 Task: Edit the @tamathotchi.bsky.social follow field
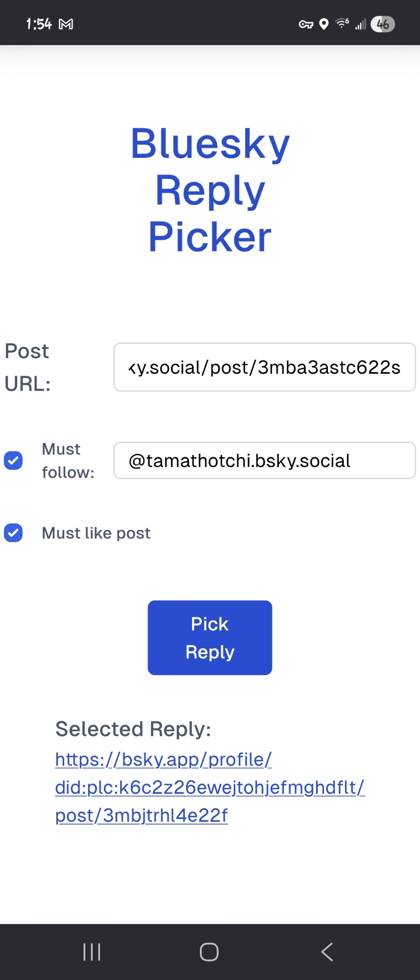(x=265, y=461)
